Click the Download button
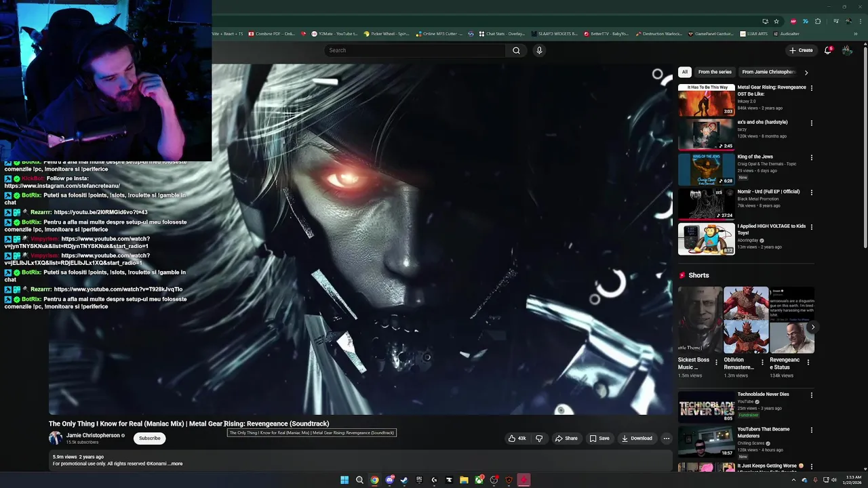The image size is (868, 488). point(637,439)
